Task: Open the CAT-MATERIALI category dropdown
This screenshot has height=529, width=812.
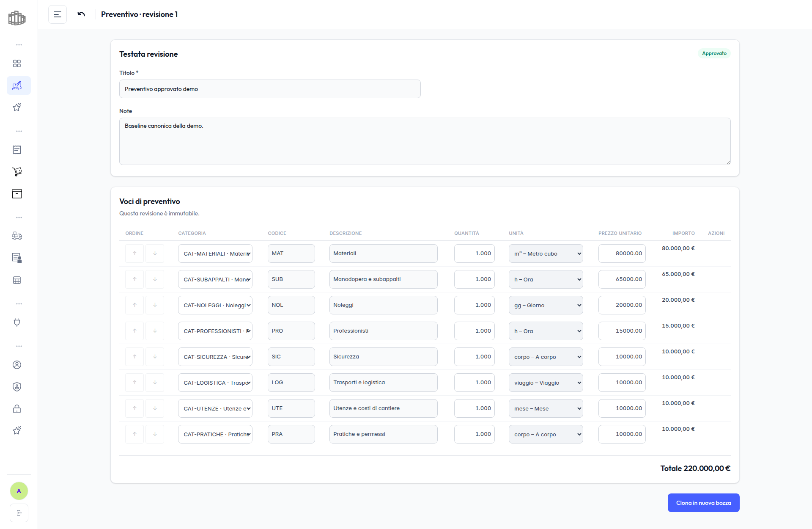Action: click(x=215, y=253)
